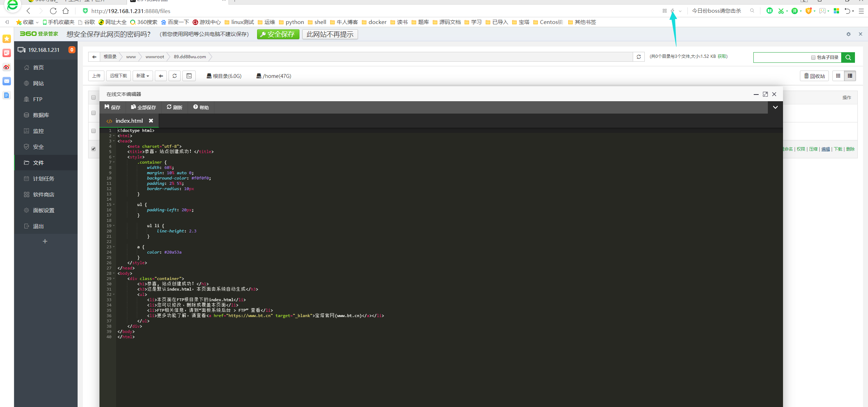Screen dimensions: 868x407
Task: Save the file with 保存
Action: (113, 108)
